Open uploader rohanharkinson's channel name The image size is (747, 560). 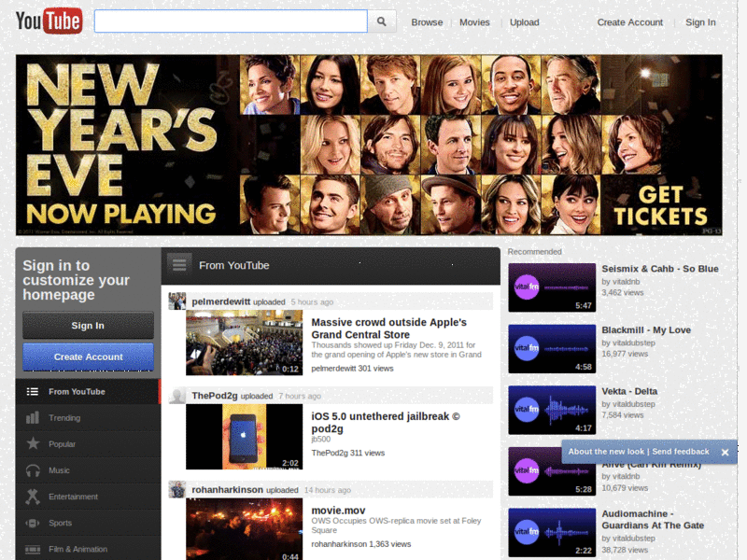(x=227, y=489)
